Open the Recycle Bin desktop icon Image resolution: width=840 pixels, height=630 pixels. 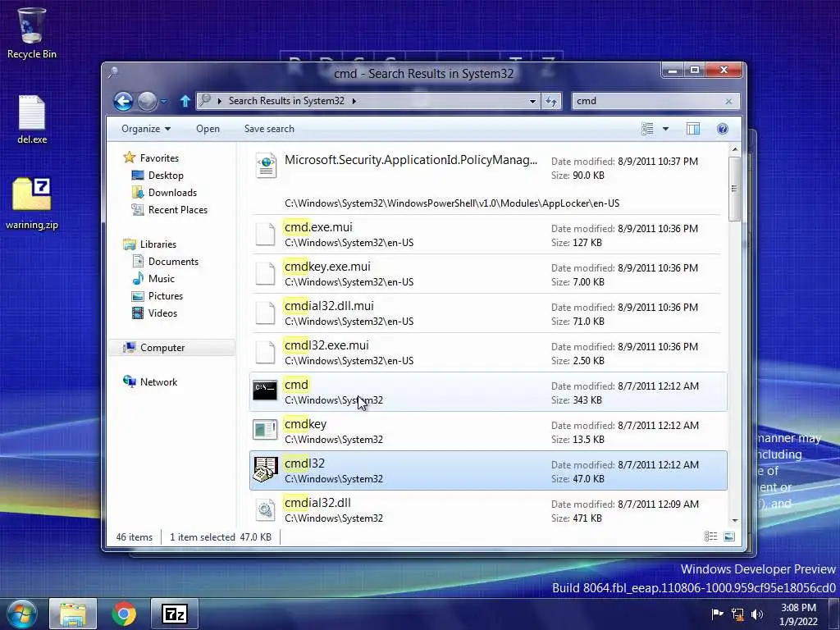[x=32, y=33]
